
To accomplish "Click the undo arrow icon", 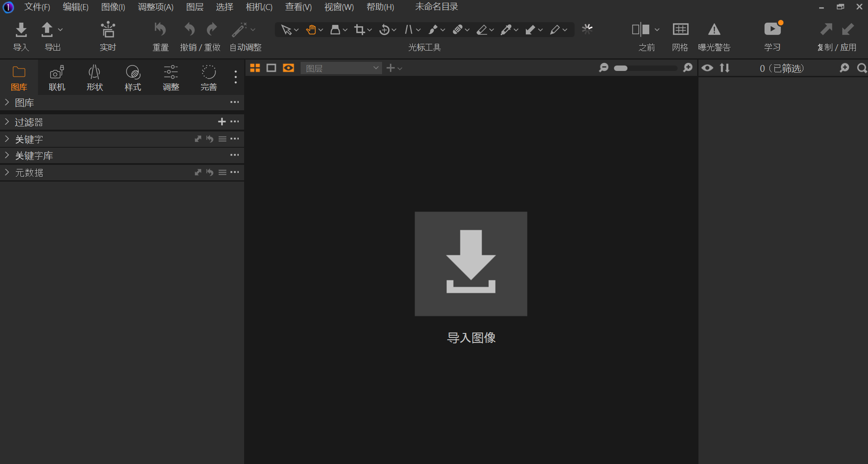I will coord(189,30).
